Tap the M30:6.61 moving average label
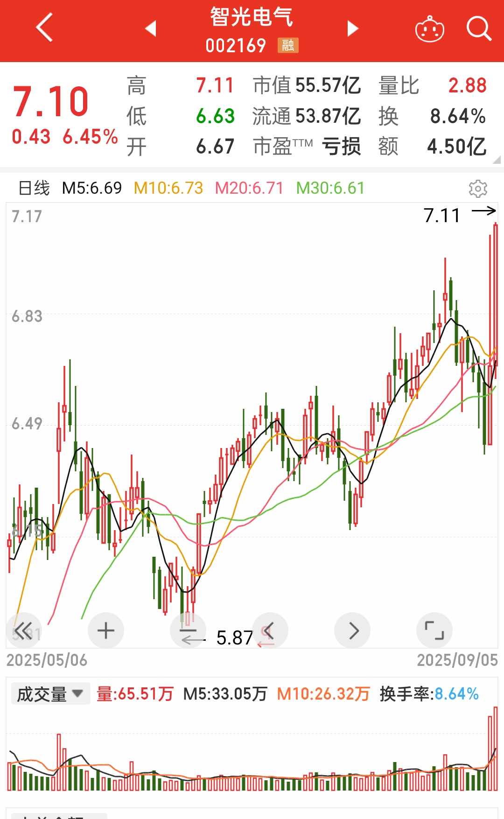Viewport: 504px width, 819px height. 330,188
